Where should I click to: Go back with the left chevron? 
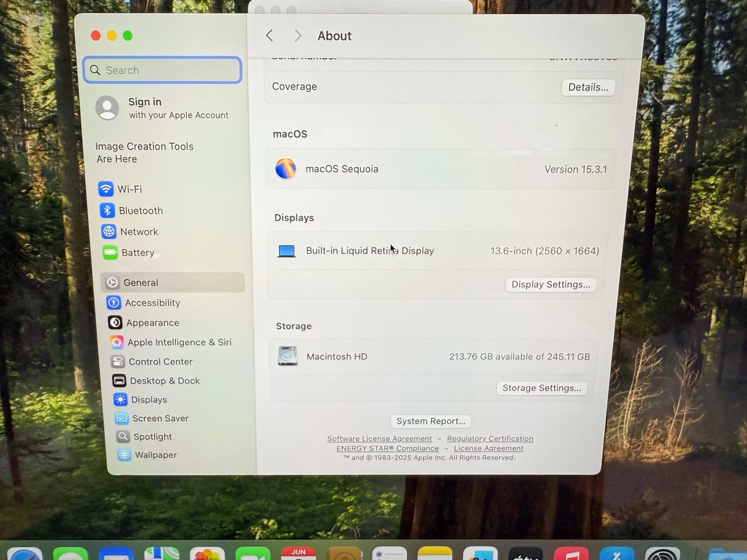[x=269, y=35]
